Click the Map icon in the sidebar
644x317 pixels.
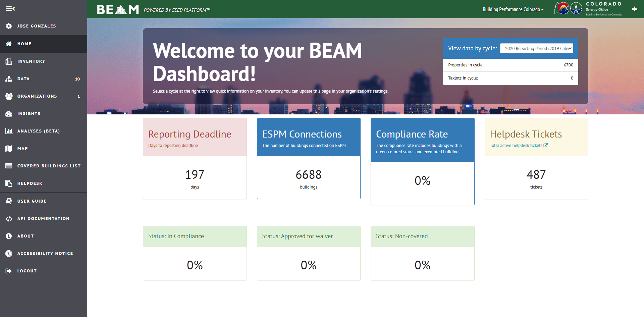coord(9,149)
